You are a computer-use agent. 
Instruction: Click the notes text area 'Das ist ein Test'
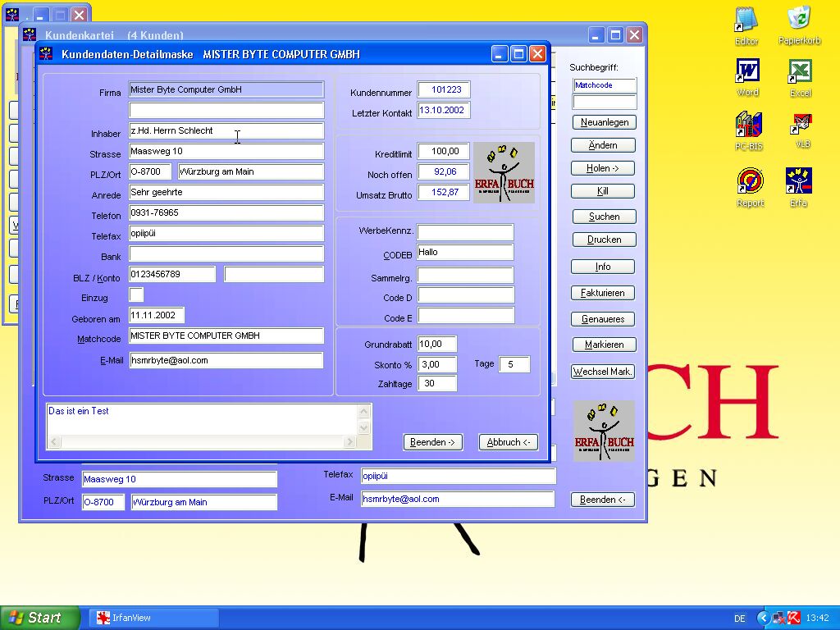click(202, 419)
